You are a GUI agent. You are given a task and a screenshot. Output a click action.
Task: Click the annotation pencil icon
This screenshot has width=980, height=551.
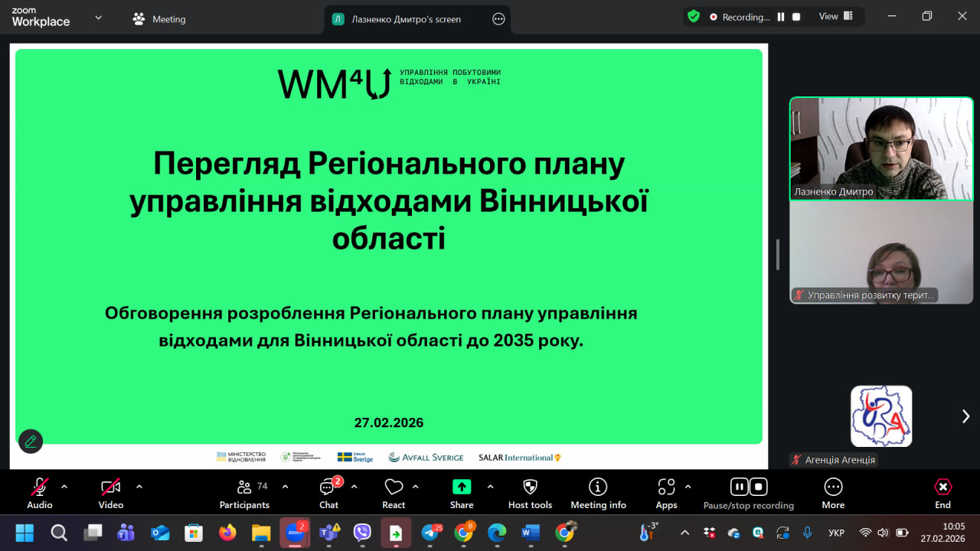click(31, 442)
